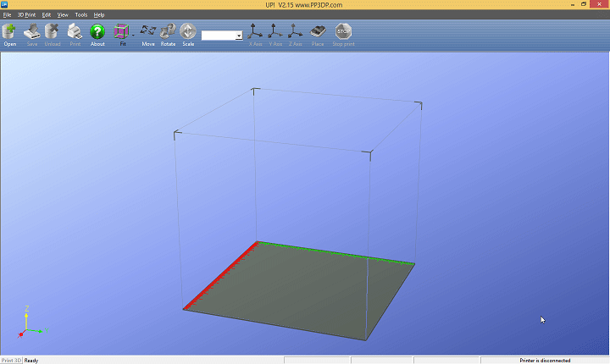The width and height of the screenshot is (610, 364).
Task: Expand the Fit view dropdown arrow
Action: (x=133, y=35)
